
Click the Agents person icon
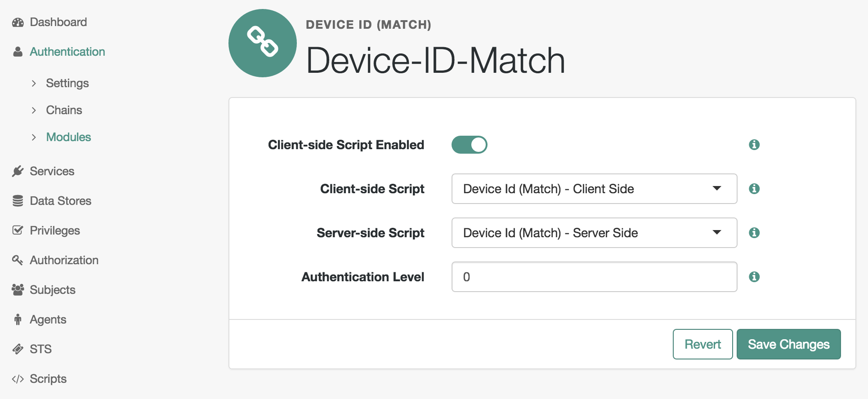tap(18, 319)
